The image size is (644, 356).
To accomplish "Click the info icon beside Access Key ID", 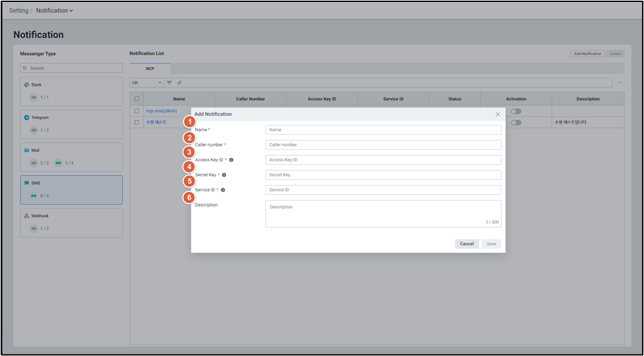I will [231, 160].
